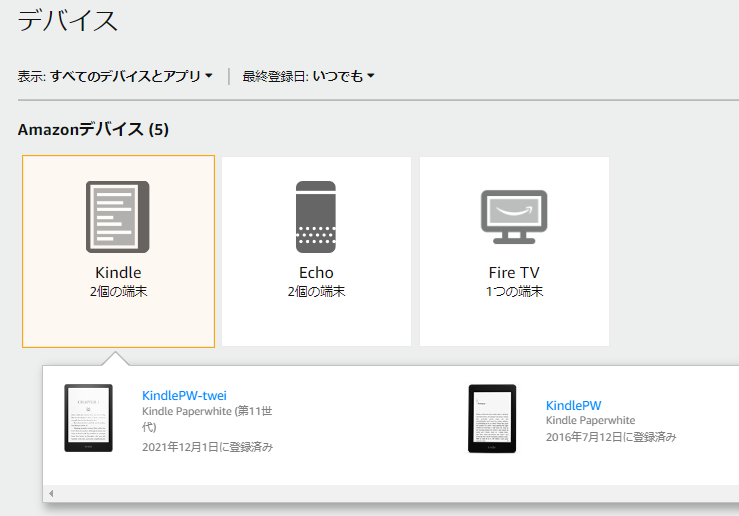The image size is (739, 516).
Task: Open the Echo device category card
Action: (316, 252)
